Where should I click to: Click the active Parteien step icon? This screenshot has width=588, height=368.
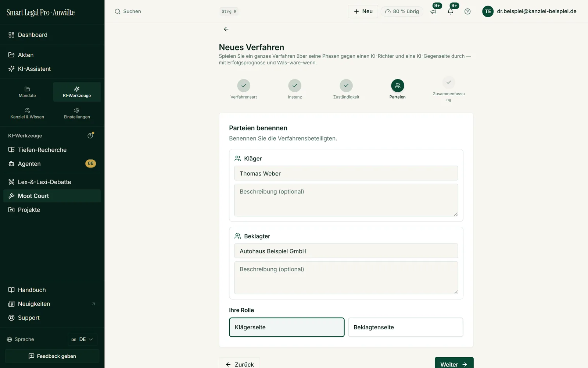point(398,86)
